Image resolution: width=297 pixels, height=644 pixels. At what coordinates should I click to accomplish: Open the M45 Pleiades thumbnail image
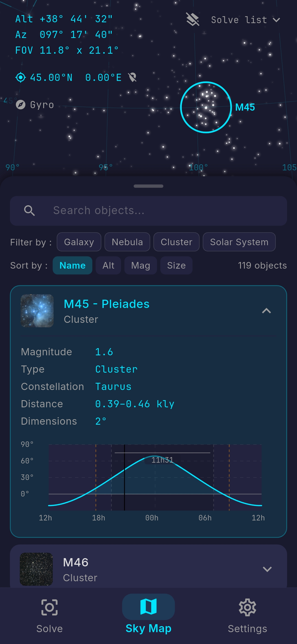pyautogui.click(x=37, y=311)
